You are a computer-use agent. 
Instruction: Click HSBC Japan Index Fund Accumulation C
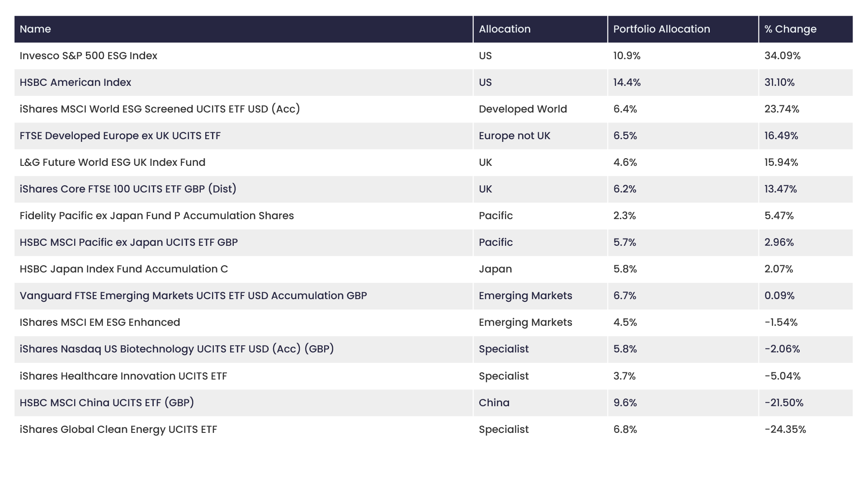coord(124,269)
